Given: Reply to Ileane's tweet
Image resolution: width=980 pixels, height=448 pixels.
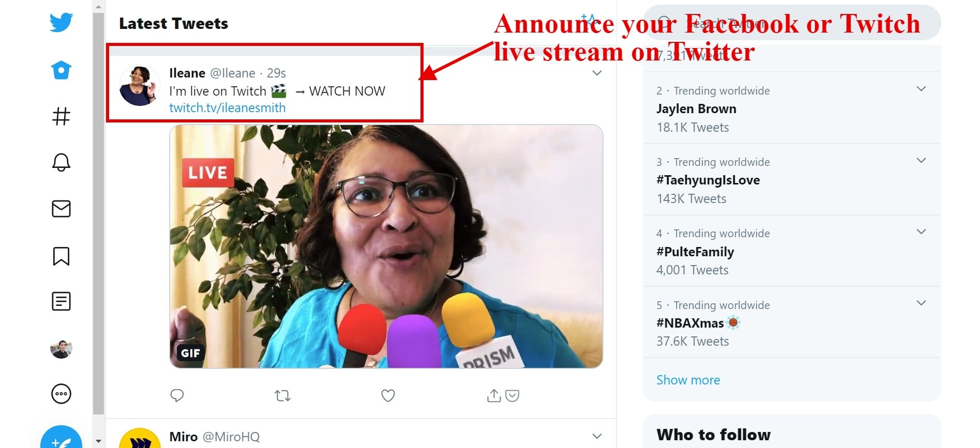Looking at the screenshot, I should [177, 395].
